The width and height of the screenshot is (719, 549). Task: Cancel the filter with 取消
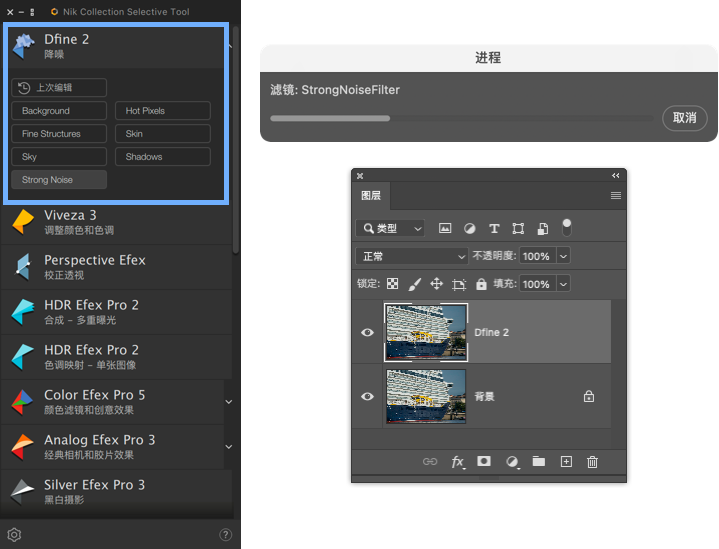pos(685,118)
